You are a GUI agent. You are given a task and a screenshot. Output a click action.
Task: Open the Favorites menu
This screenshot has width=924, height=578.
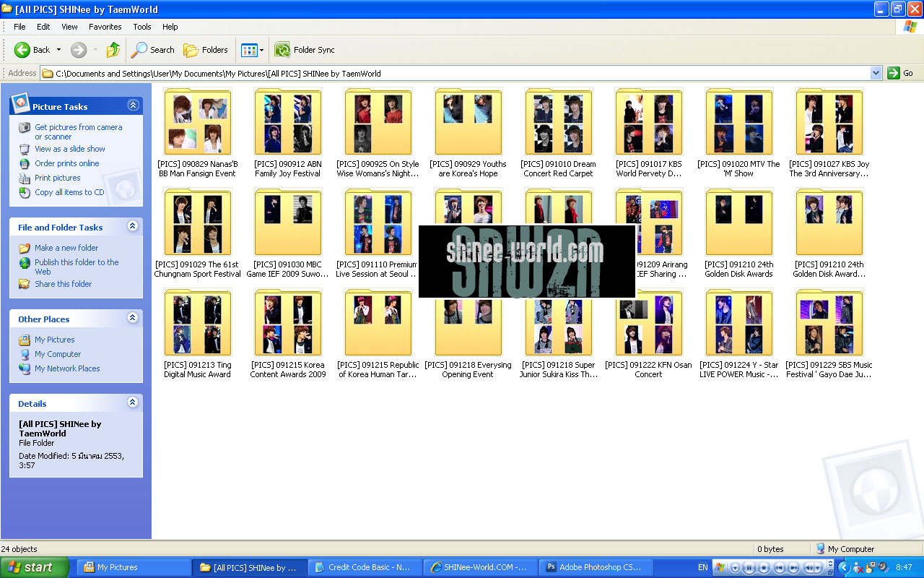[x=105, y=27]
